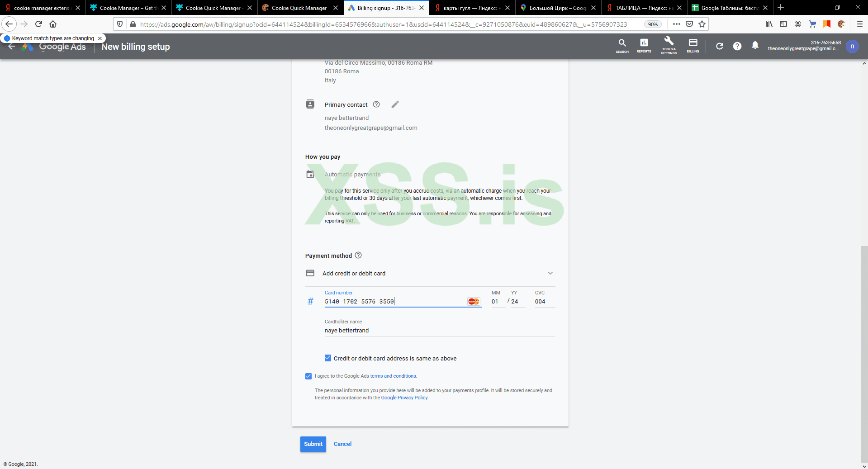
Task: Open the Google Privacy Policy link
Action: (x=404, y=398)
